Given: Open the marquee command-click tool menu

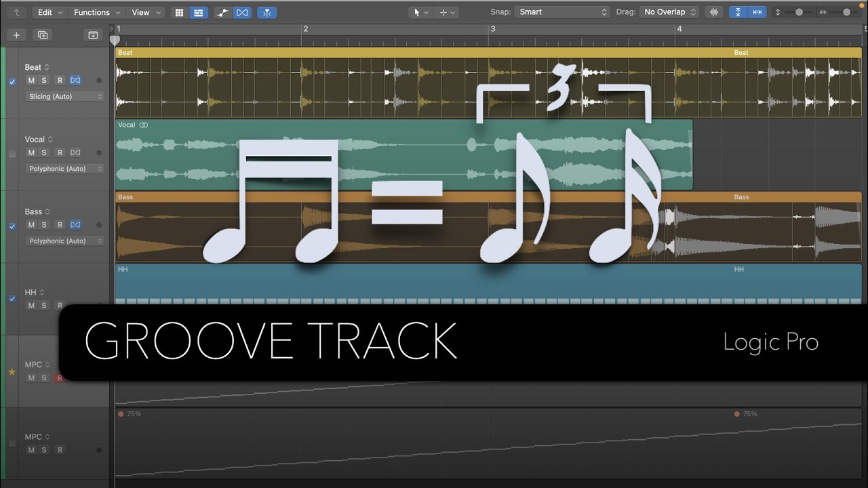Looking at the screenshot, I should click(447, 12).
